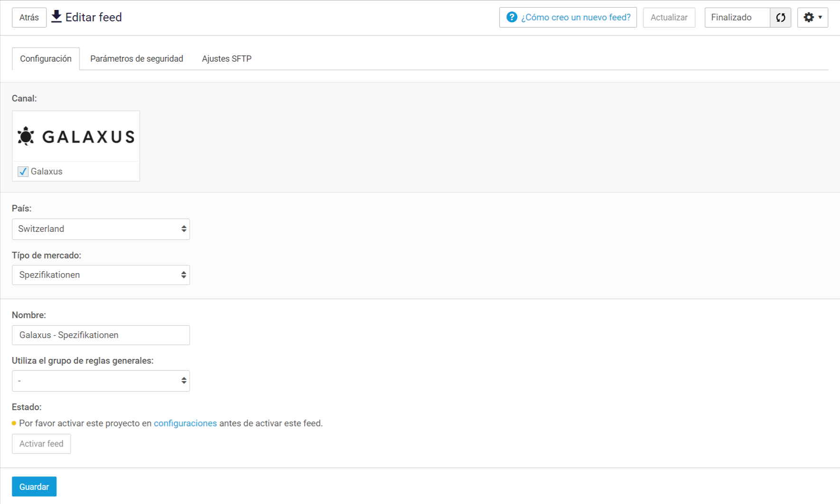Open the gear settings dropdown menu
The image size is (840, 504).
click(812, 18)
